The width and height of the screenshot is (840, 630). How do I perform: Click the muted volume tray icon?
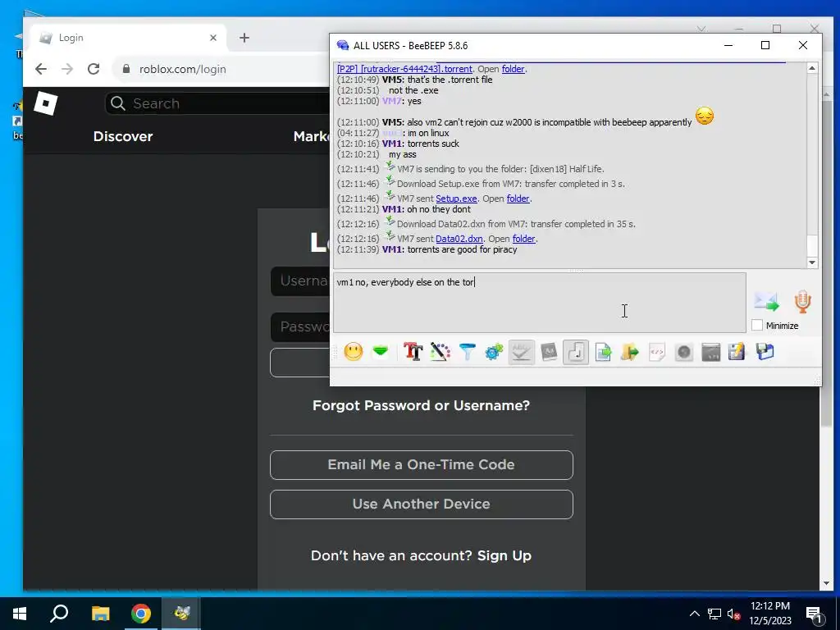tap(734, 614)
